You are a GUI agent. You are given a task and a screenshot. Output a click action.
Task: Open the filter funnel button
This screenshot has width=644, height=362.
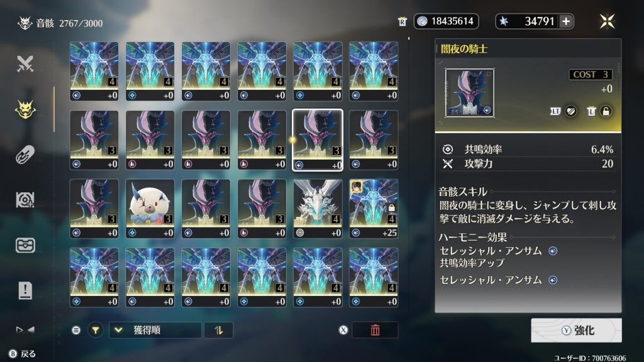[96, 330]
